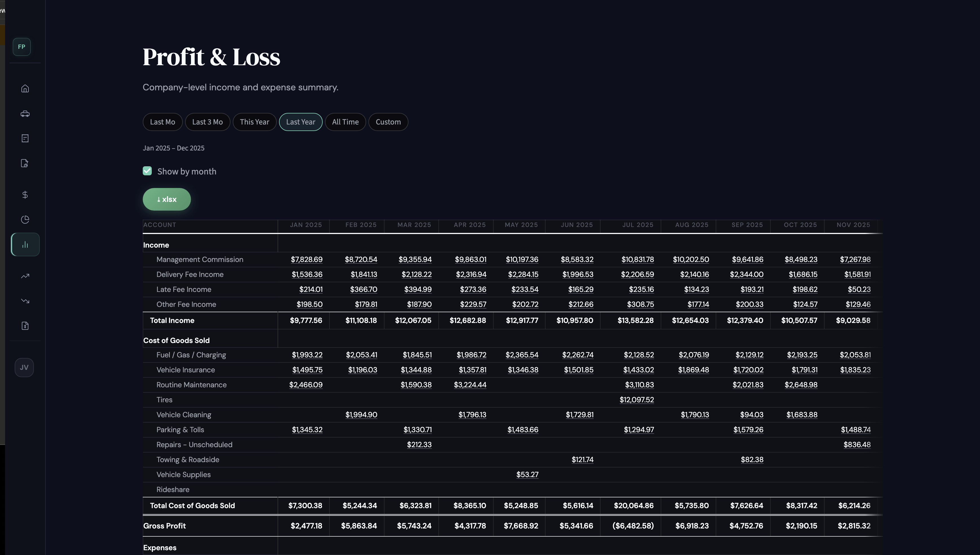Open Tires July amount $12,097.52
Image resolution: width=980 pixels, height=555 pixels.
pos(636,400)
